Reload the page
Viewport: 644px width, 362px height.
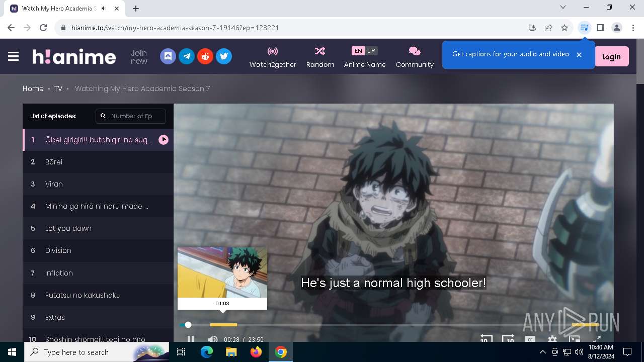(x=43, y=28)
